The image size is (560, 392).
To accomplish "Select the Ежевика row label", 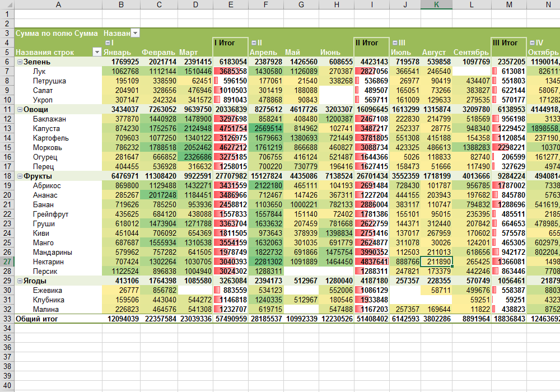I will coord(58,290).
